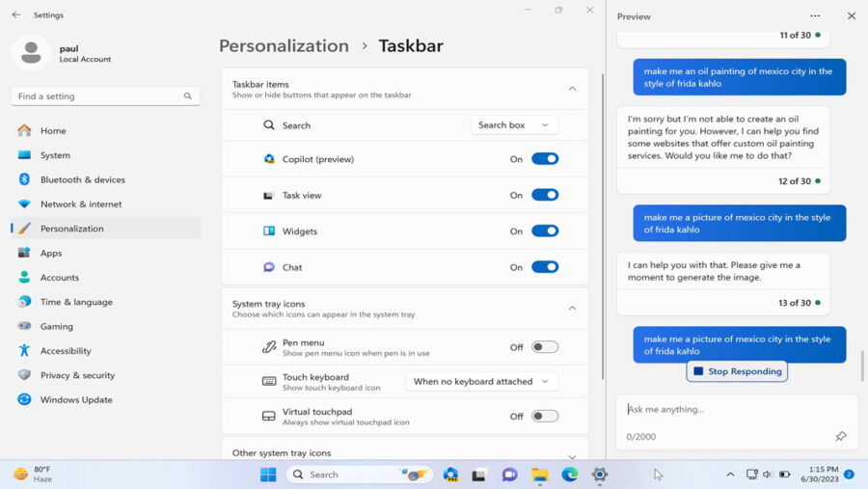
Task: Click the Stop Responding button
Action: coord(737,371)
